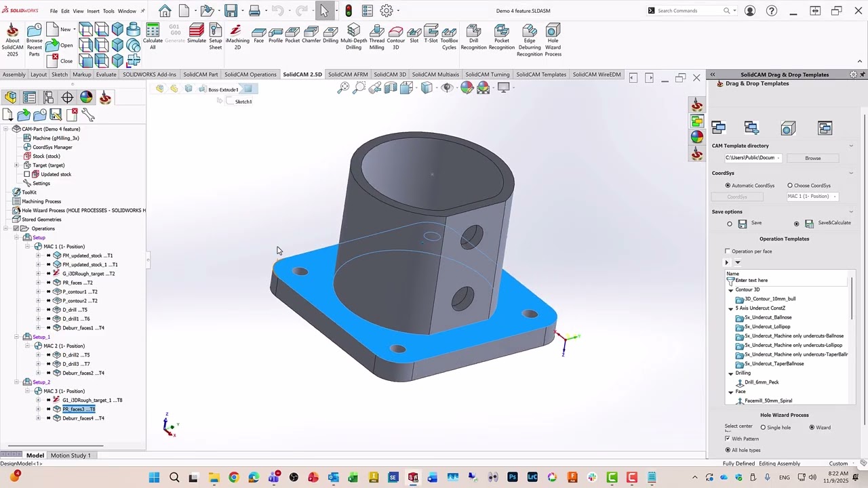Open Windows Start menu
This screenshot has height=488, width=868.
[x=154, y=478]
